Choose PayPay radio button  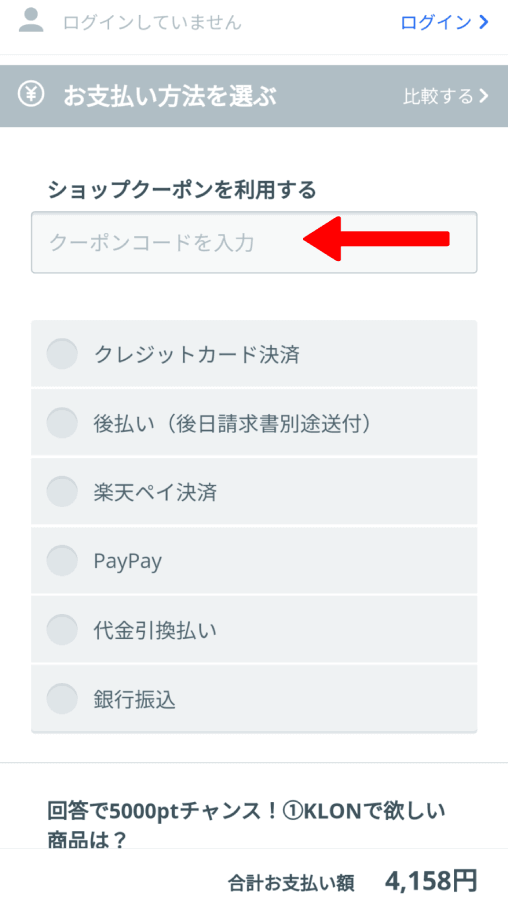tap(62, 561)
